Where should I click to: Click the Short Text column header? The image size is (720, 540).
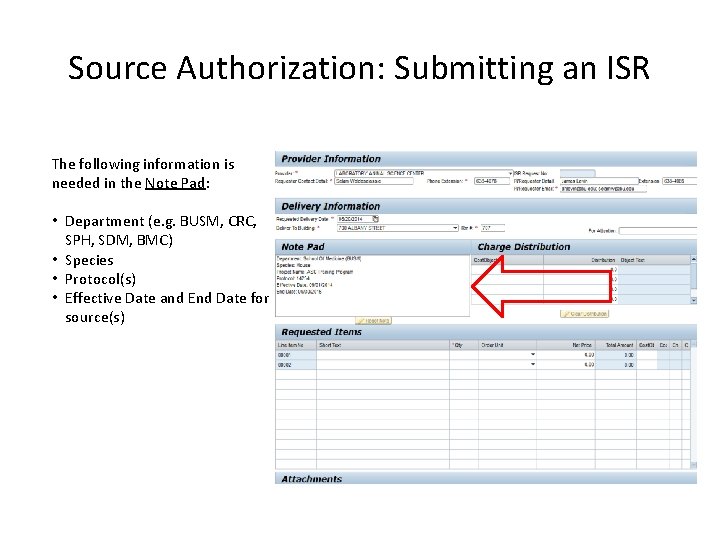pyautogui.click(x=382, y=345)
